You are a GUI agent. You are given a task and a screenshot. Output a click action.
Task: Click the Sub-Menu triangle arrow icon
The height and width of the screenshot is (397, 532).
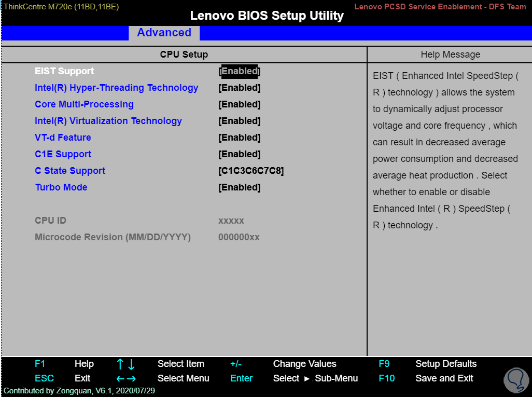tap(307, 379)
